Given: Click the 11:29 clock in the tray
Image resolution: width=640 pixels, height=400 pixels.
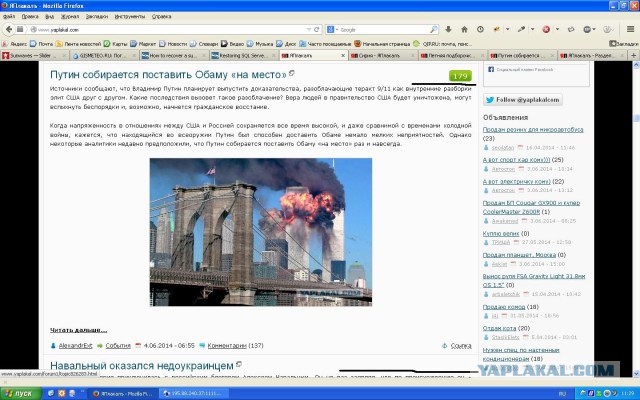Looking at the screenshot, I should (628, 394).
